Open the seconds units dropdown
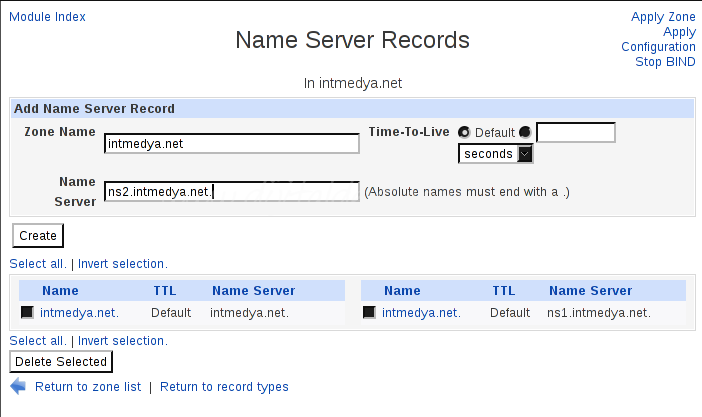Viewport: 702px width, 417px height. 496,154
